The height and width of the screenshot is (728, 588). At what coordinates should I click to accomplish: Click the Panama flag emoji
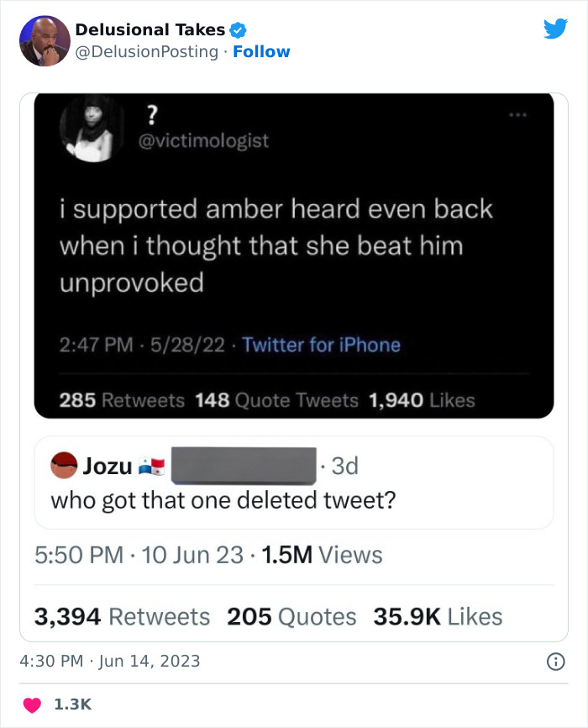(152, 466)
